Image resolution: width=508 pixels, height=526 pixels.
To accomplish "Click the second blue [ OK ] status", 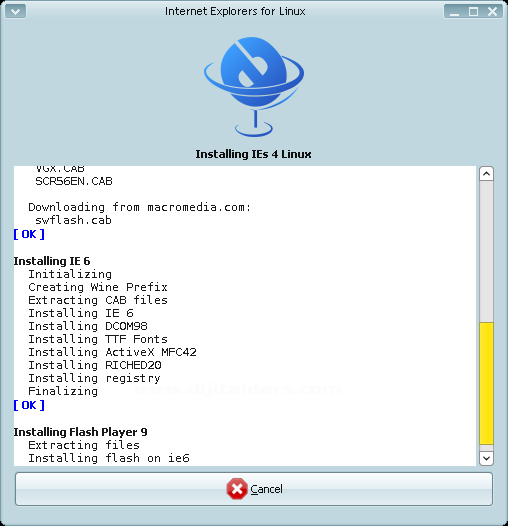I will [29, 405].
